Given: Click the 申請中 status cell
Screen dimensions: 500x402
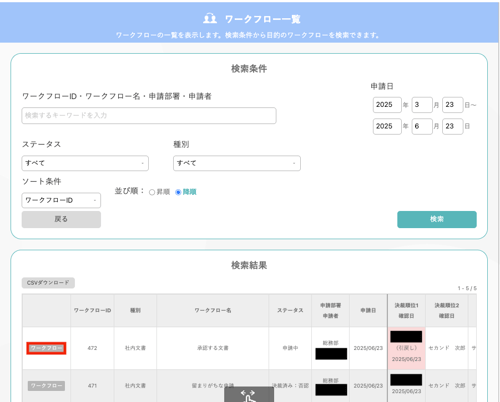Looking at the screenshot, I should [290, 348].
